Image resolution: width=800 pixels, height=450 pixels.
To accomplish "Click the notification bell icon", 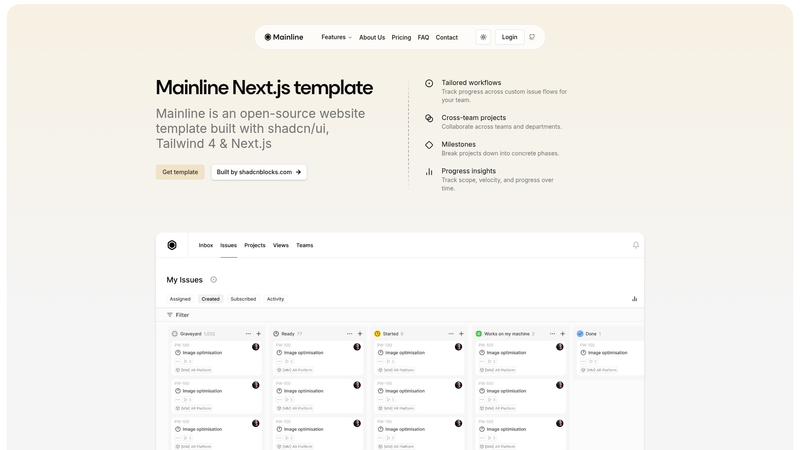I will [636, 245].
